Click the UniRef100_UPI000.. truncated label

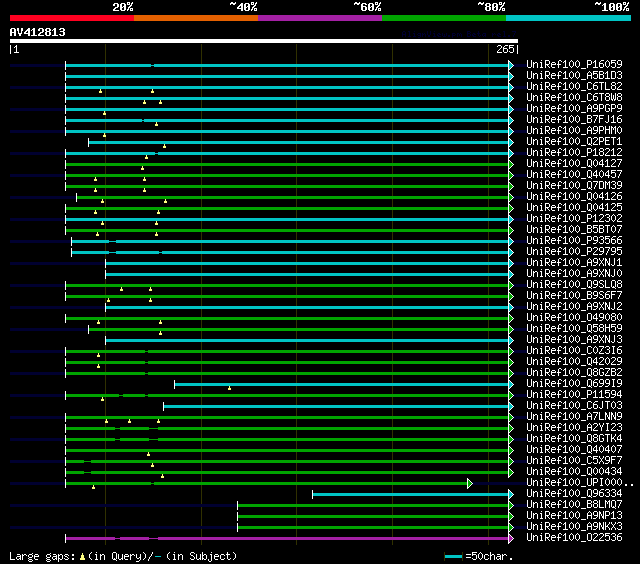(x=580, y=483)
